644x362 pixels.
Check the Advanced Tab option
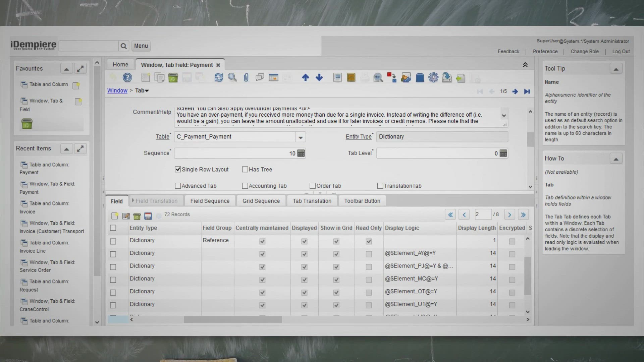coord(178,186)
